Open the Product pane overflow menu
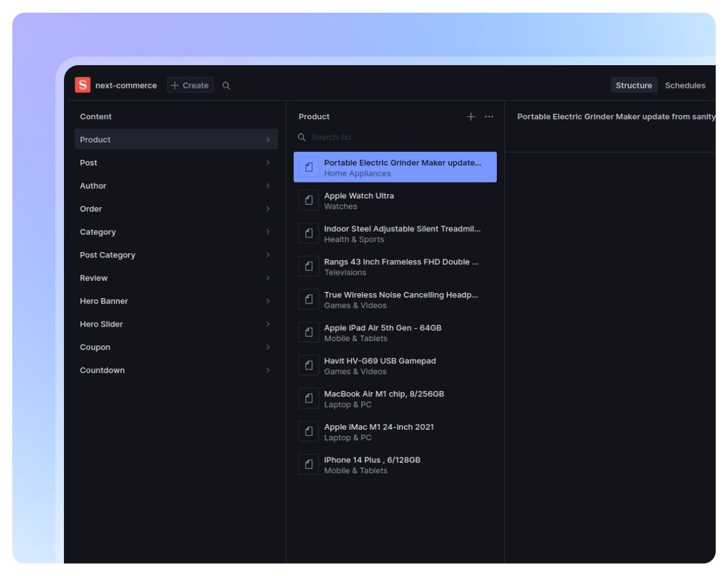The image size is (728, 576). point(489,116)
